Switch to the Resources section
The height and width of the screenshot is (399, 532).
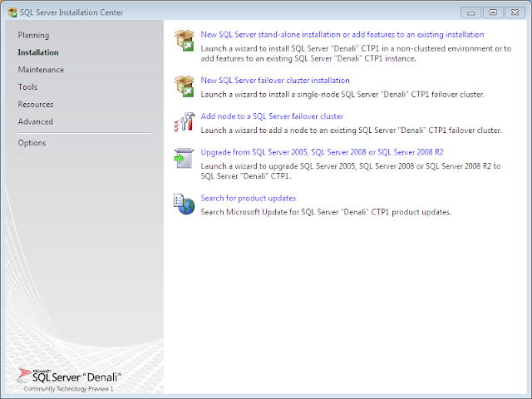[x=36, y=104]
